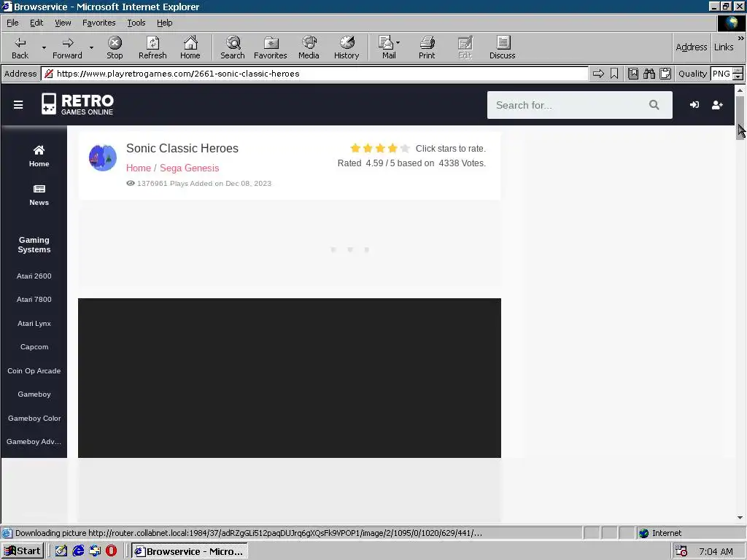Open the File menu

pos(12,23)
